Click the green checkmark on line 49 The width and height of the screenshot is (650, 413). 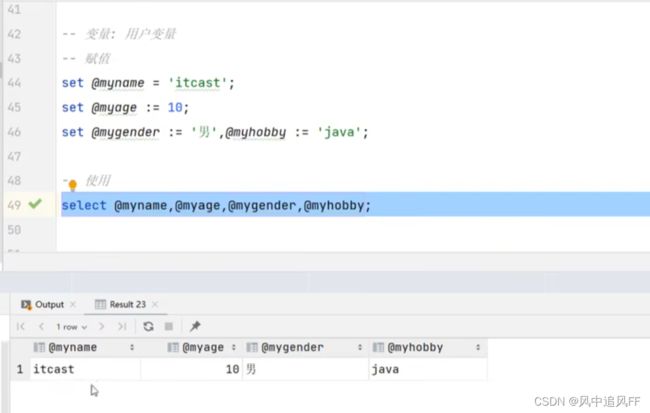35,204
